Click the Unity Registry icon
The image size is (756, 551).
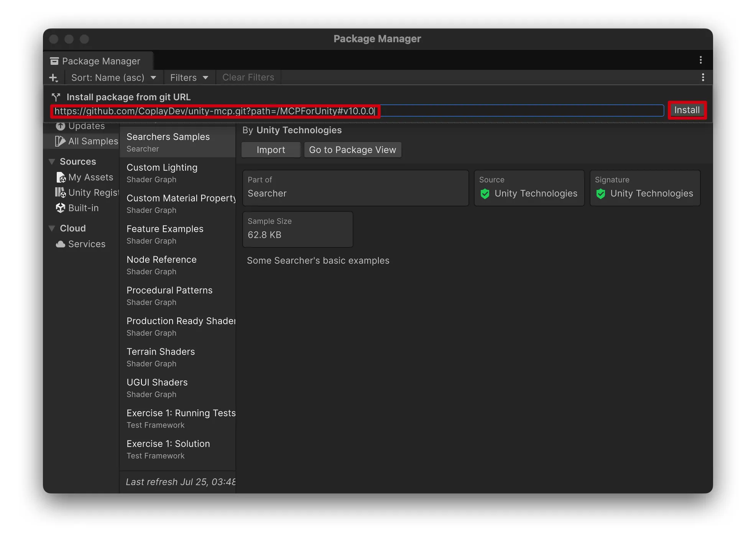point(61,193)
